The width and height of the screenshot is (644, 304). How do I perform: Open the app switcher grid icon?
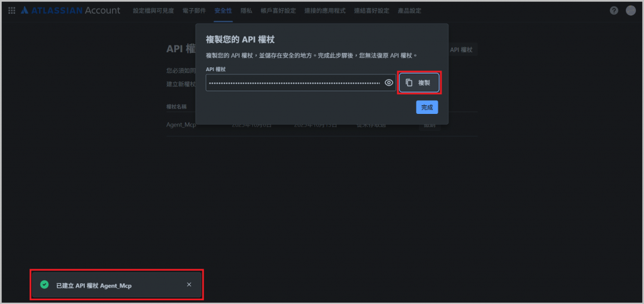(x=12, y=11)
